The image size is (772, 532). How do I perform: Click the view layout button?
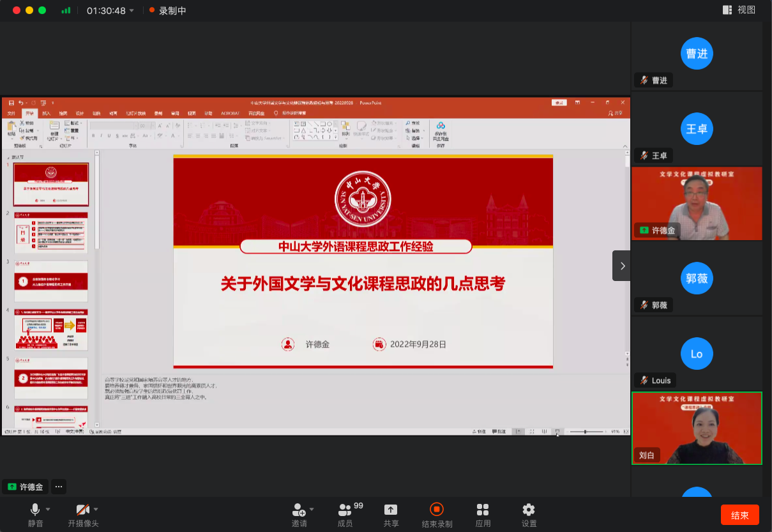pos(739,10)
